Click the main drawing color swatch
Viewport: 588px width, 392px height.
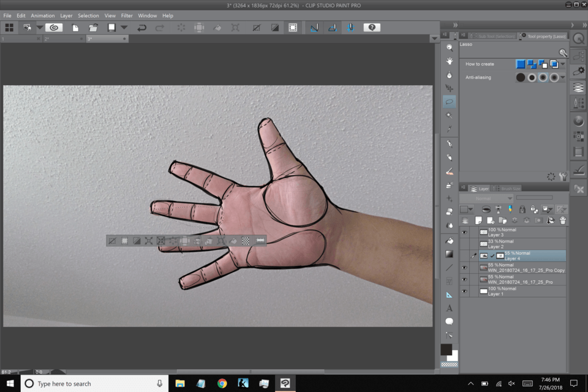pos(447,349)
